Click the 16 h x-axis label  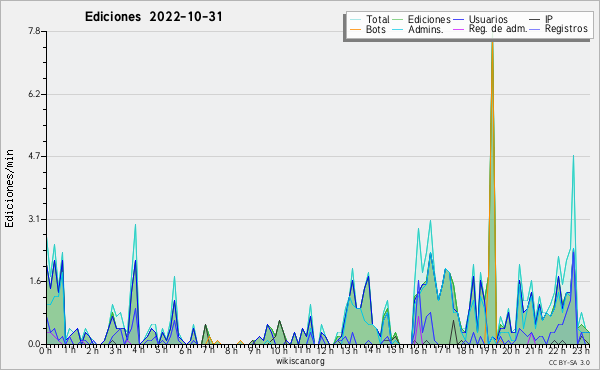click(x=418, y=350)
